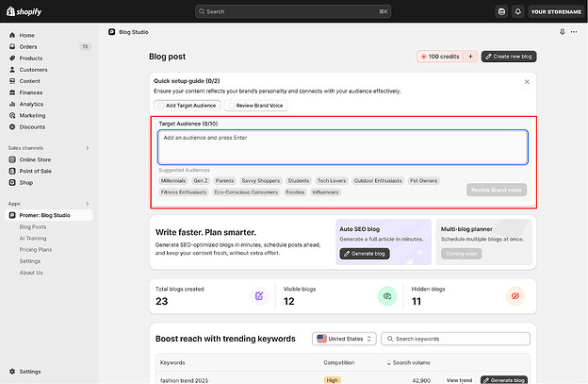Click the Search keywords field
The image size is (588, 384).
456,339
